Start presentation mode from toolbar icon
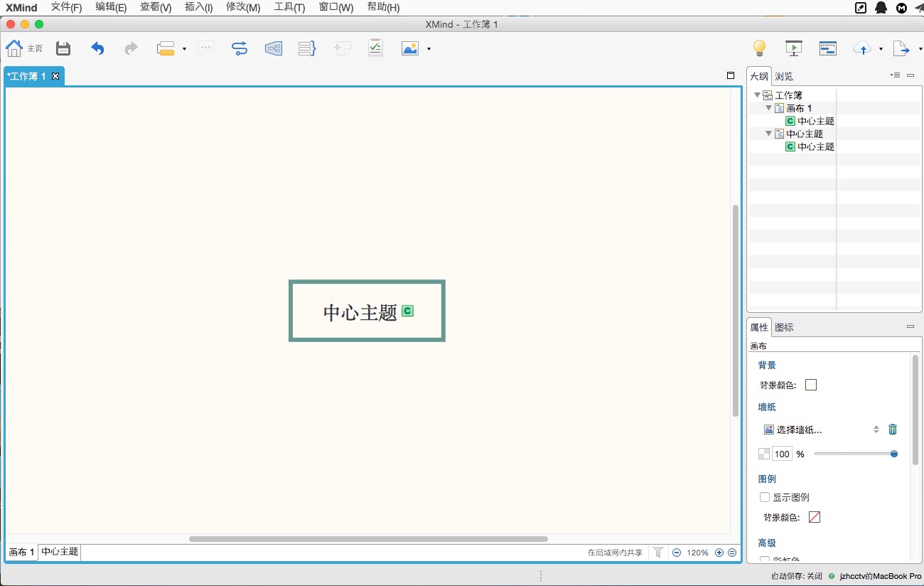 [x=793, y=48]
